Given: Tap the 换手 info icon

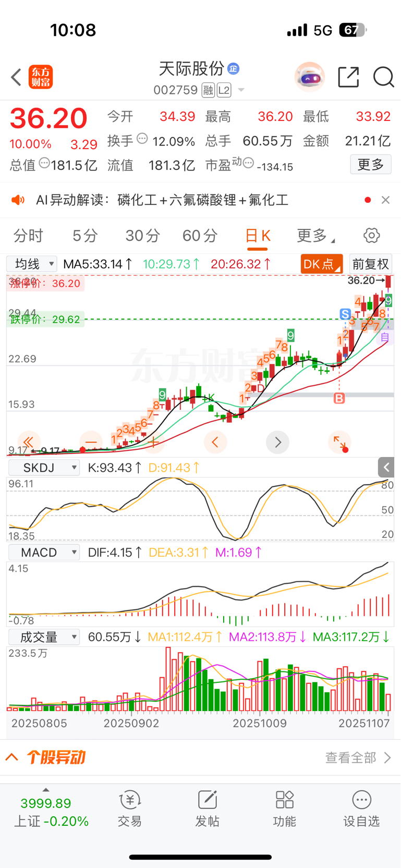Looking at the screenshot, I should pyautogui.click(x=142, y=139).
